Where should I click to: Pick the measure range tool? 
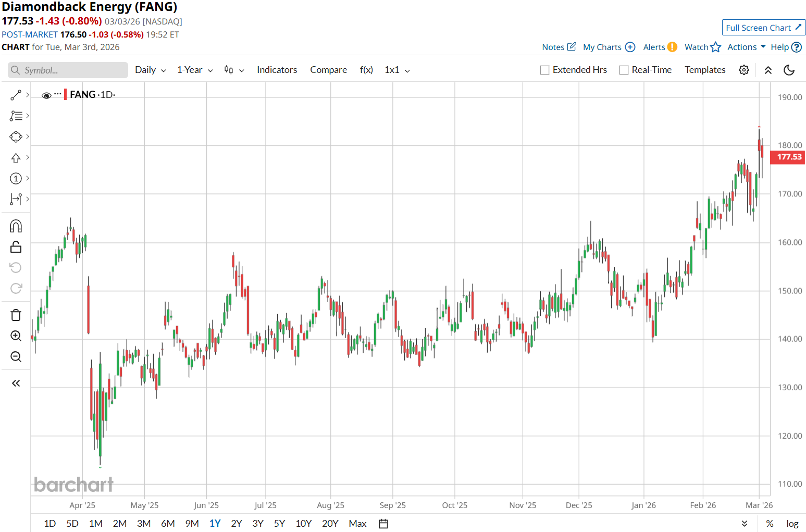click(16, 199)
